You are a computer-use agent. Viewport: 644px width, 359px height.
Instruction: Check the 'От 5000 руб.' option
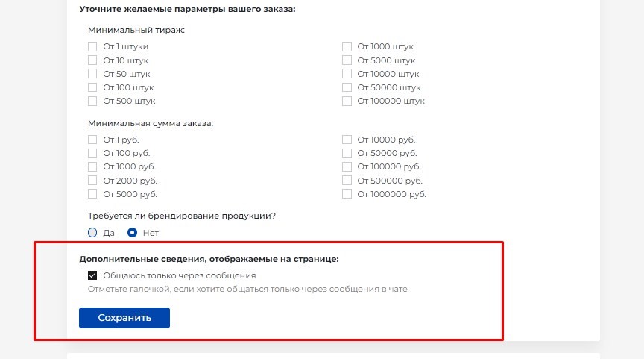(x=92, y=194)
